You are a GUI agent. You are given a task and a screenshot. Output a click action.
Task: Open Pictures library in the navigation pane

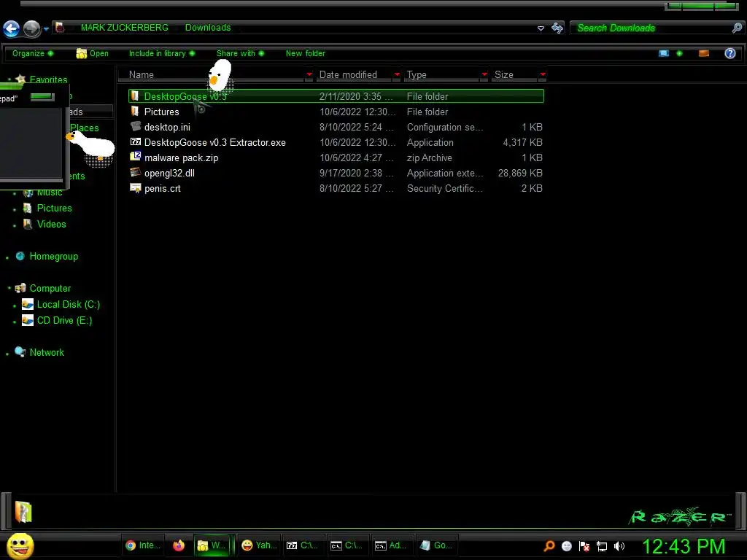(x=54, y=208)
